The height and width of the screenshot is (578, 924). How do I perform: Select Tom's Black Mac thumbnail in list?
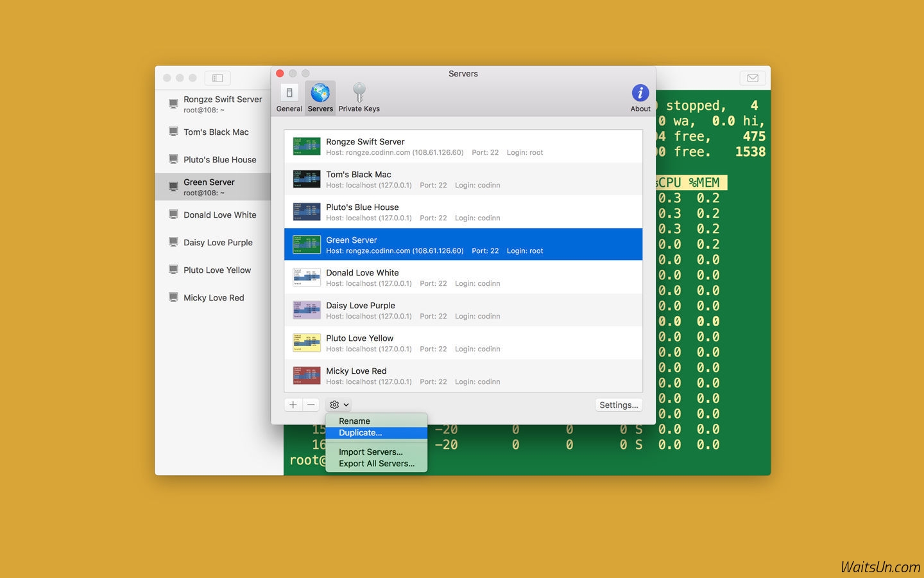(x=307, y=179)
